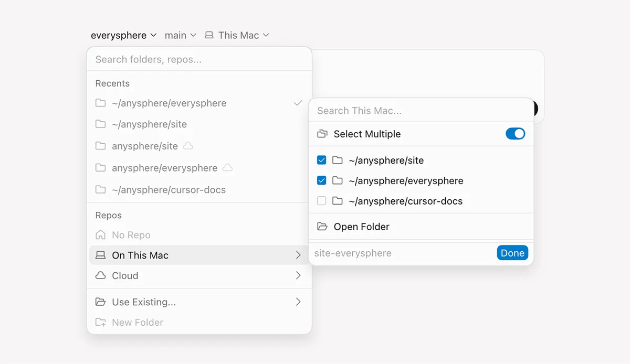The width and height of the screenshot is (630, 364).
Task: Click the checkmark on ~/anysphere/everysphere row
Action: [x=298, y=103]
